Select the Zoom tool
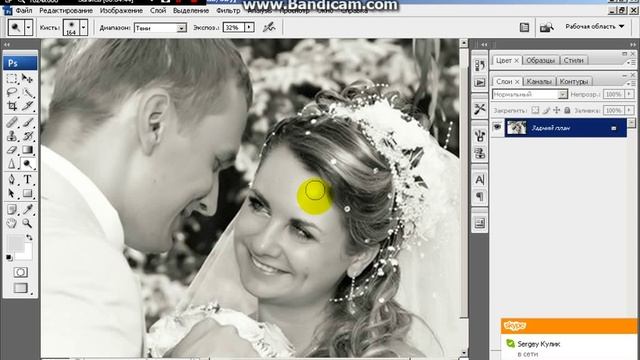 click(x=27, y=223)
